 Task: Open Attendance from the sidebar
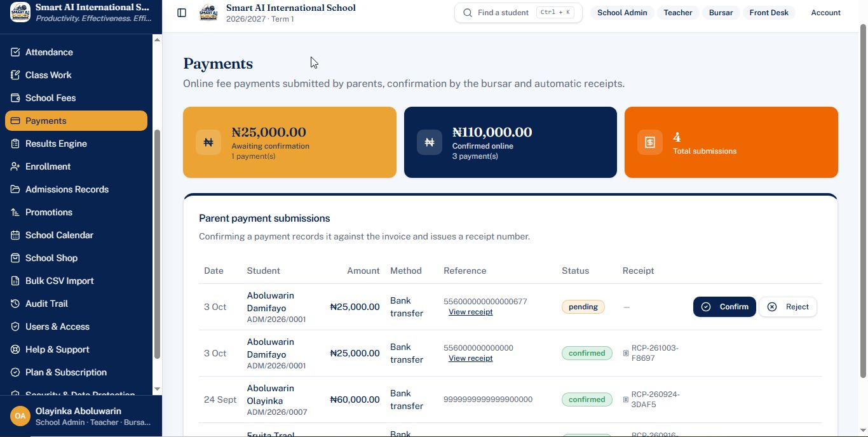[x=76, y=52]
